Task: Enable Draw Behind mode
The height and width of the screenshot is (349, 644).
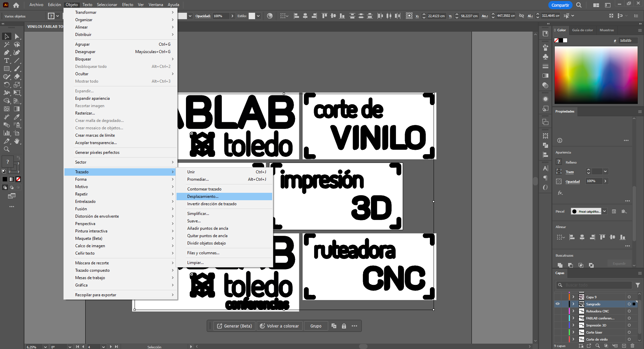Action: (12, 187)
